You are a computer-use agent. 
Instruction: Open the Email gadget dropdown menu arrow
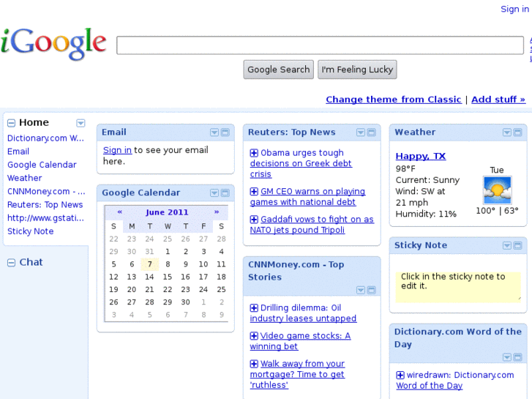pos(214,133)
